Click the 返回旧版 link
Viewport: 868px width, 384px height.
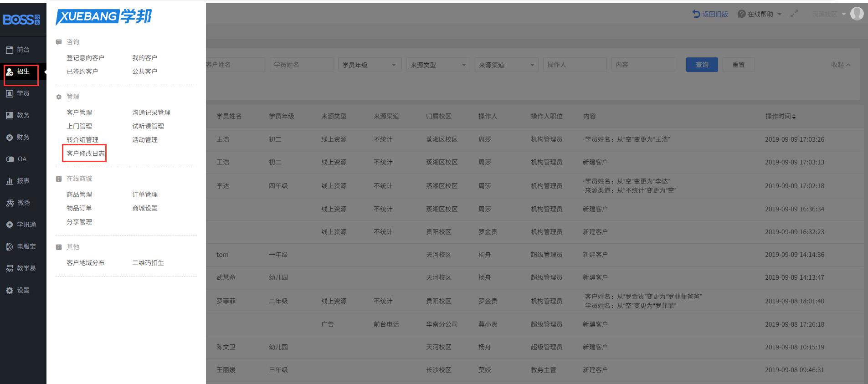(710, 14)
